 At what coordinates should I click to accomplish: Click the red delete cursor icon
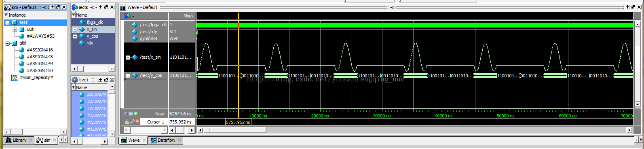(x=137, y=121)
